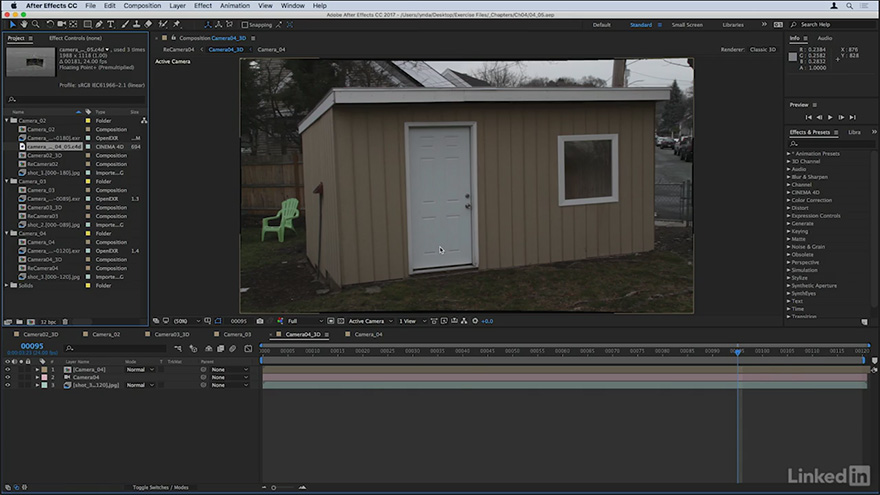Screen dimensions: 880x495
Task: Select the Selection arrow tool
Action: pos(12,24)
